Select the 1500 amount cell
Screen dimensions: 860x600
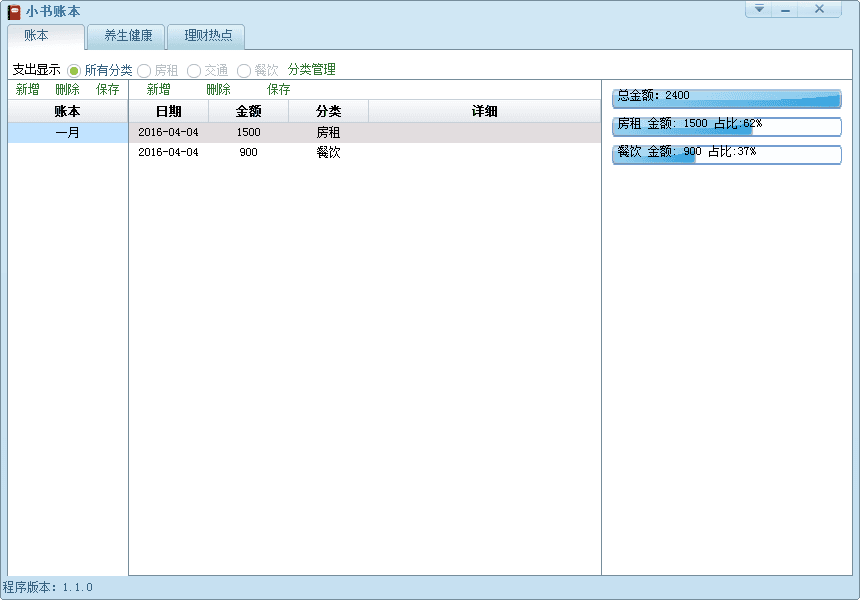pos(248,132)
